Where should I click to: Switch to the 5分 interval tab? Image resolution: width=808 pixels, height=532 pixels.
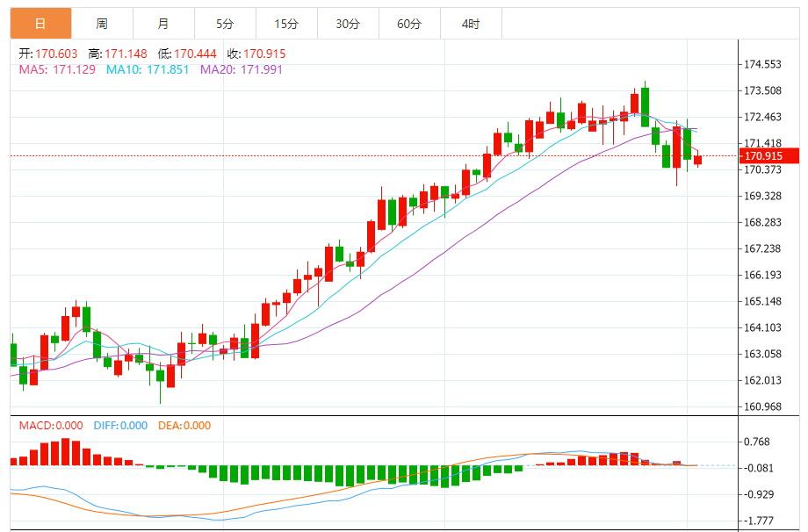[226, 24]
